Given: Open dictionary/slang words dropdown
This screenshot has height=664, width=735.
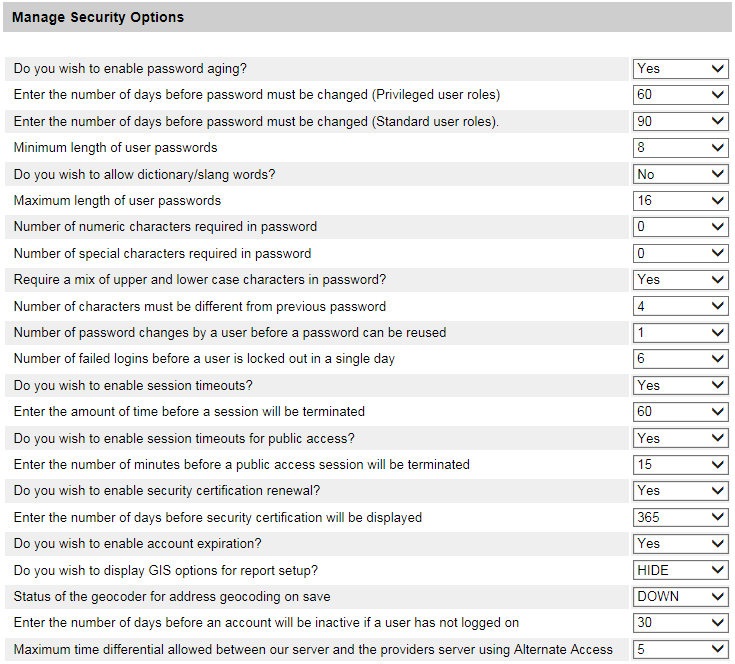Looking at the screenshot, I should 681,174.
